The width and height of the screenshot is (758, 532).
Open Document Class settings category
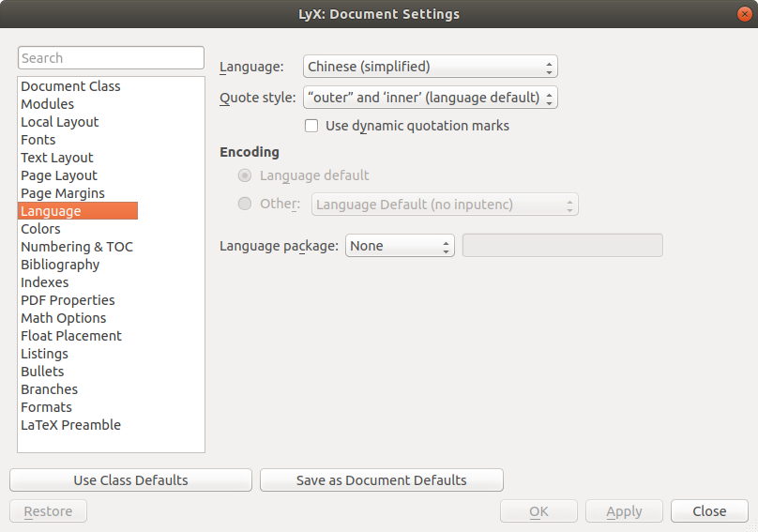click(x=70, y=86)
